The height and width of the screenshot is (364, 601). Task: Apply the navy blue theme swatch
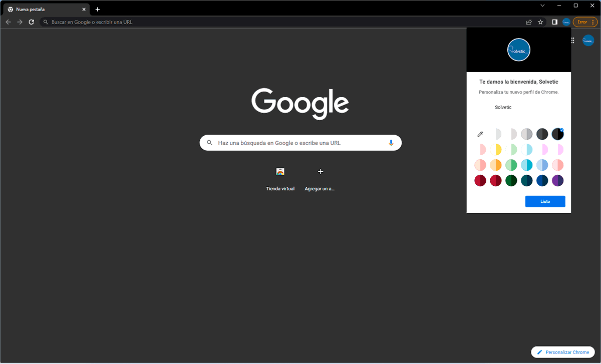tap(542, 180)
